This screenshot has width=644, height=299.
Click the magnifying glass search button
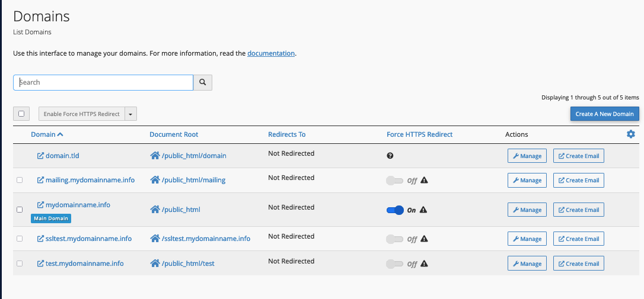pyautogui.click(x=203, y=82)
